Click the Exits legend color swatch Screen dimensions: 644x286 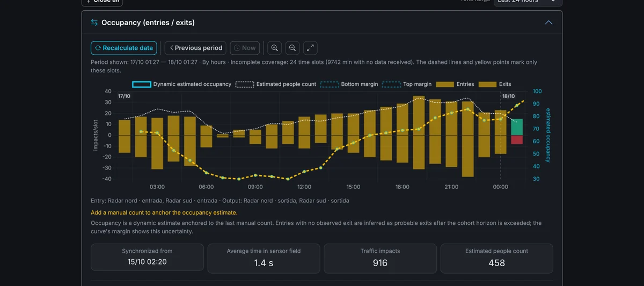pos(487,84)
